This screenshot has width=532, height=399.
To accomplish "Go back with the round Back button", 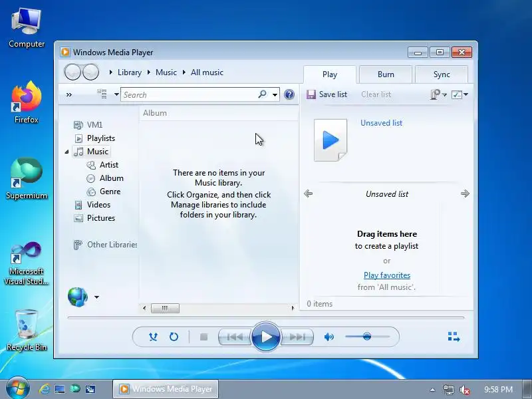I will click(72, 72).
